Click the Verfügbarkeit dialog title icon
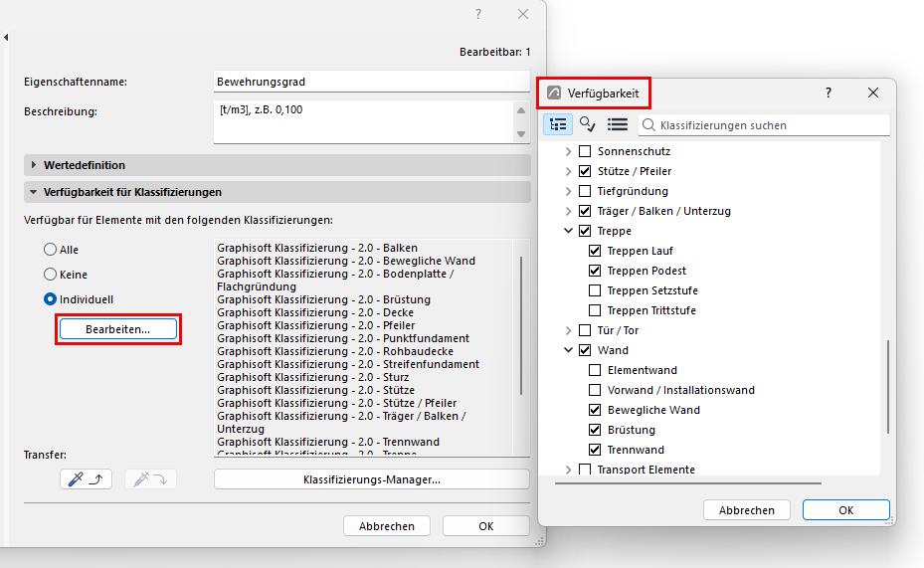924x568 pixels. click(554, 93)
